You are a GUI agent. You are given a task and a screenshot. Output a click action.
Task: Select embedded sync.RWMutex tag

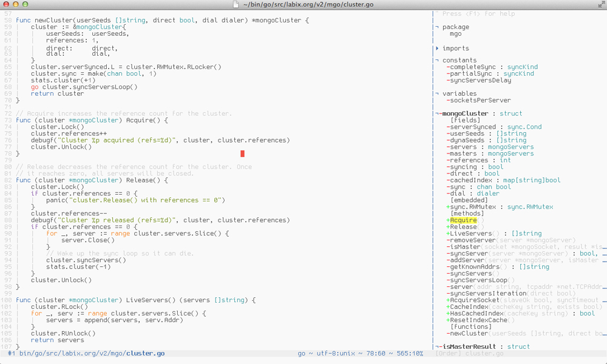pos(473,207)
